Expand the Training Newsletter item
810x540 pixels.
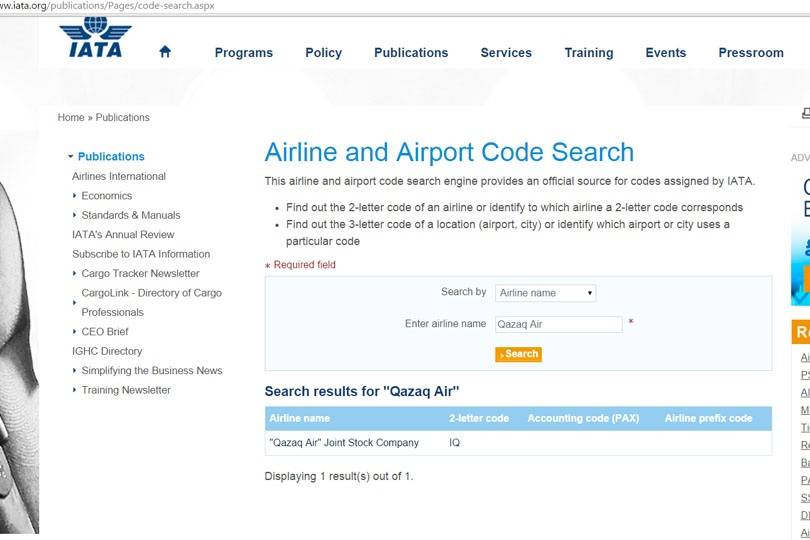(x=126, y=390)
